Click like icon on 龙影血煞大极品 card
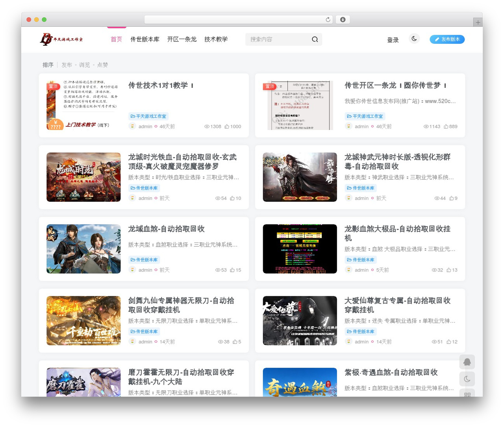 448,270
